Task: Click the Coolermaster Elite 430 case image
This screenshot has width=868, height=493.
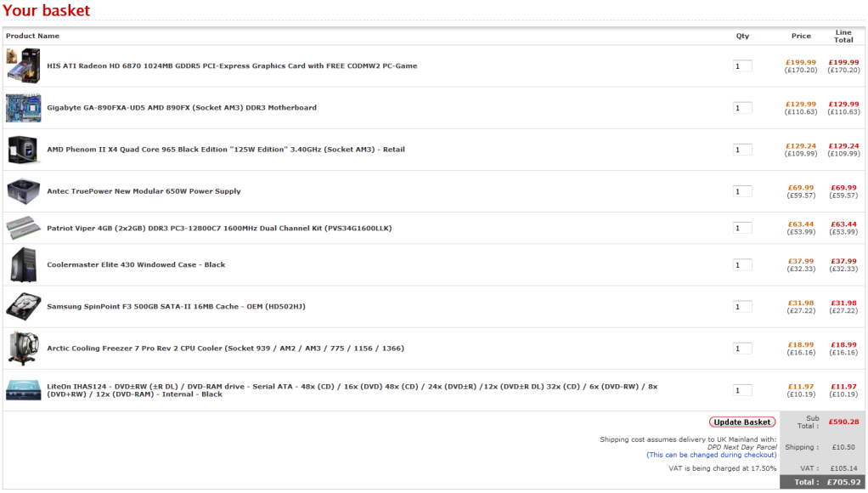Action: 23,264
